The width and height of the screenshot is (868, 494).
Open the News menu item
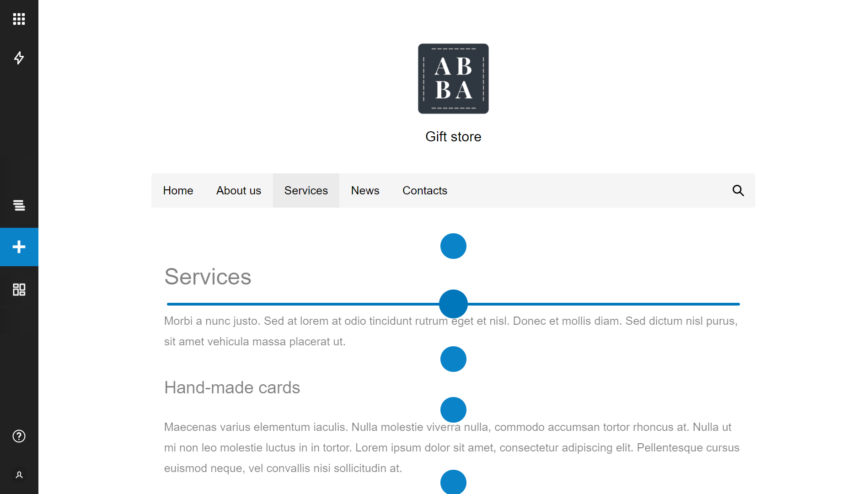[365, 190]
